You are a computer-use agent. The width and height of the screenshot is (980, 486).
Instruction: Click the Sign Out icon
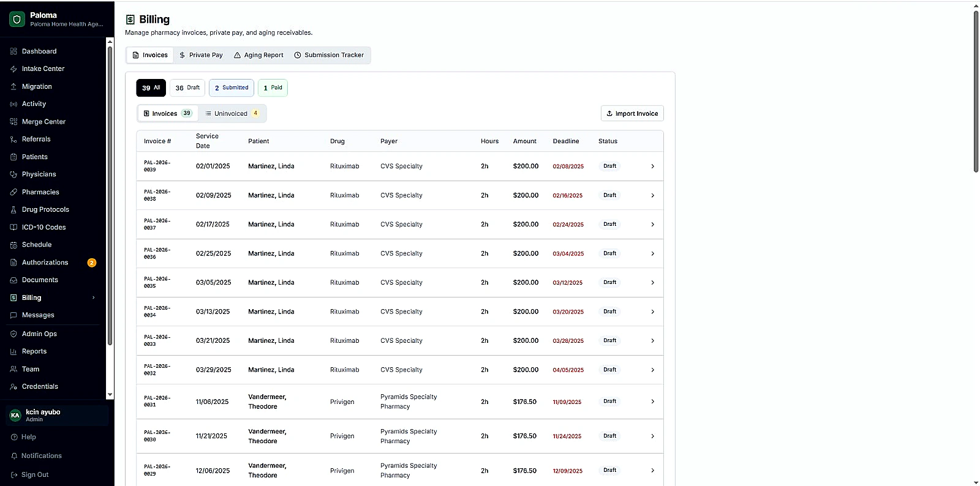(x=14, y=475)
